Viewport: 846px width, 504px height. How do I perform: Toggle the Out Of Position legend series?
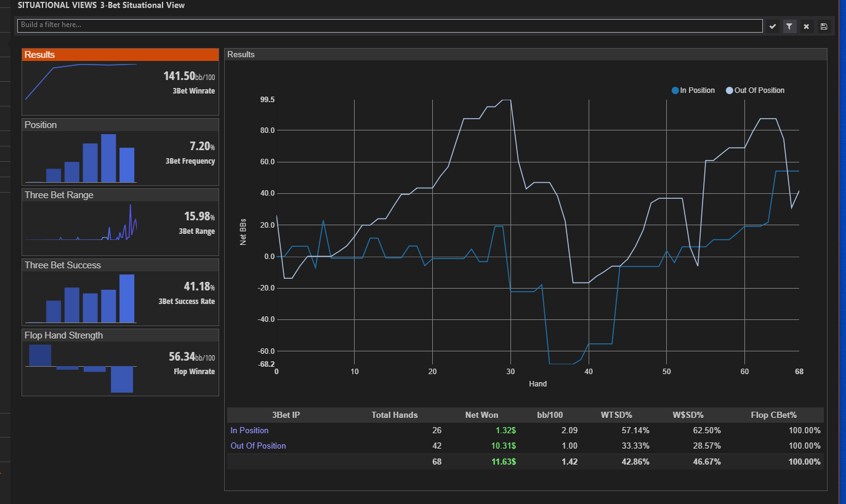coord(755,90)
